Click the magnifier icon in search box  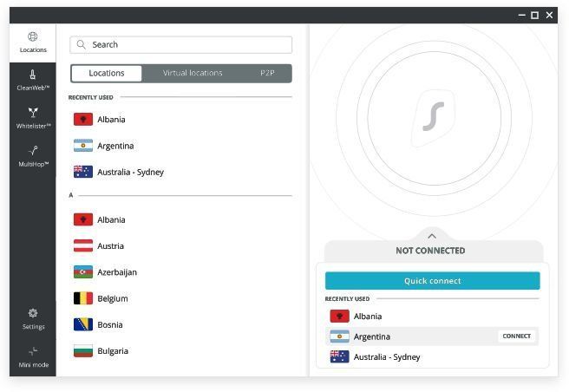(82, 45)
